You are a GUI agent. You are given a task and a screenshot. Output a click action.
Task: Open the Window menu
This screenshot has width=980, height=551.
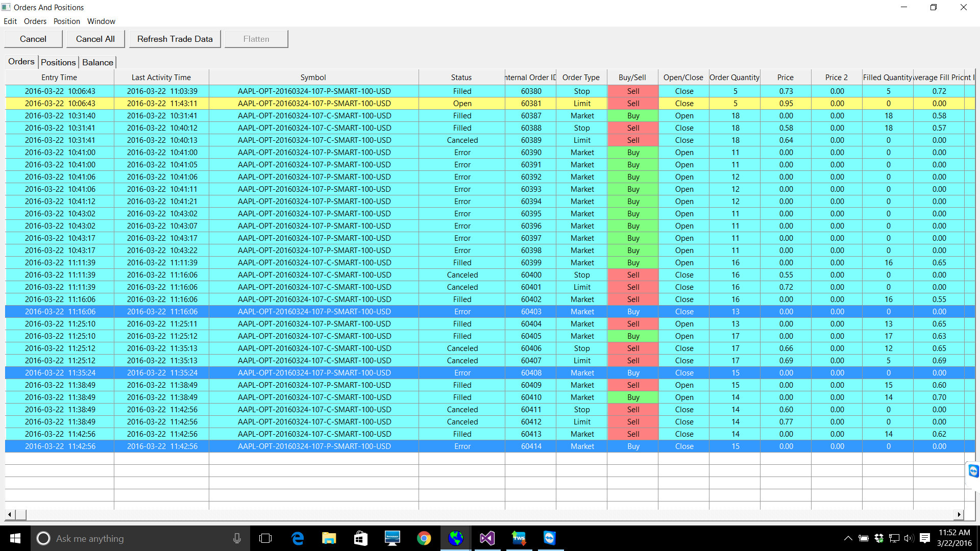(101, 21)
